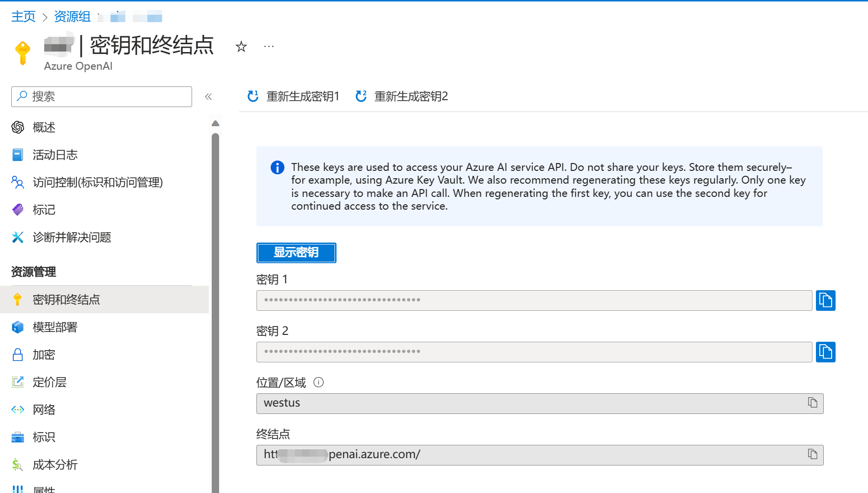The height and width of the screenshot is (493, 868).
Task: Open 诊断并解决问题 in the sidebar
Action: (x=104, y=237)
